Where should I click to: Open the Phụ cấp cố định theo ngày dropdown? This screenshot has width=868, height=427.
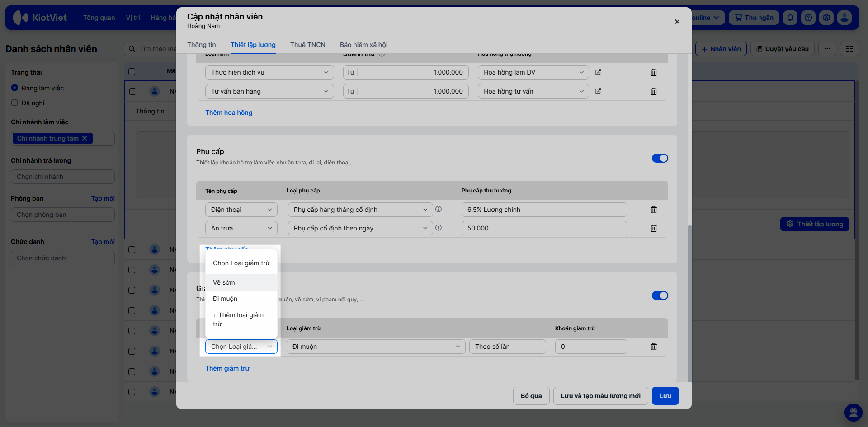360,228
